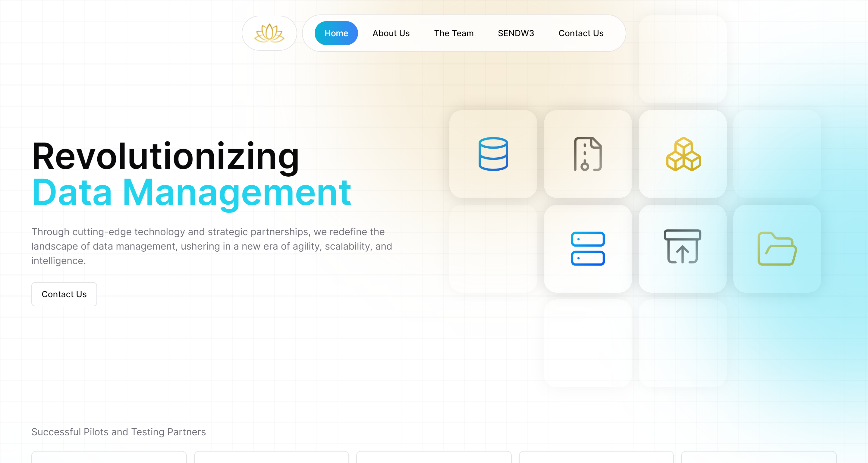Navigate to The Team section
The height and width of the screenshot is (463, 868).
[x=454, y=33]
